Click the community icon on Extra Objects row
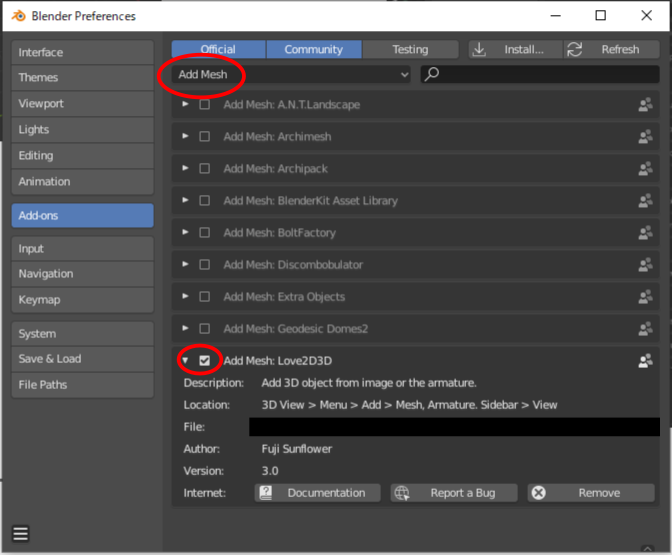The height and width of the screenshot is (555, 672). [645, 297]
